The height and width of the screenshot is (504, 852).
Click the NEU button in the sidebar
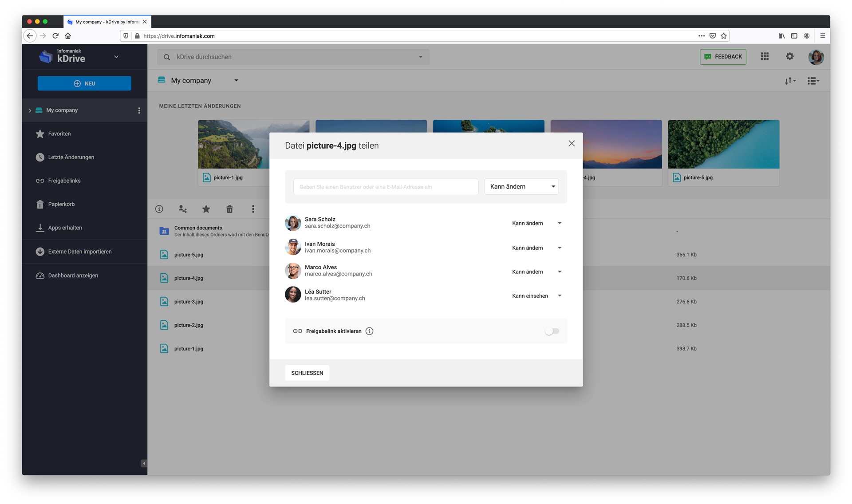[x=84, y=83]
